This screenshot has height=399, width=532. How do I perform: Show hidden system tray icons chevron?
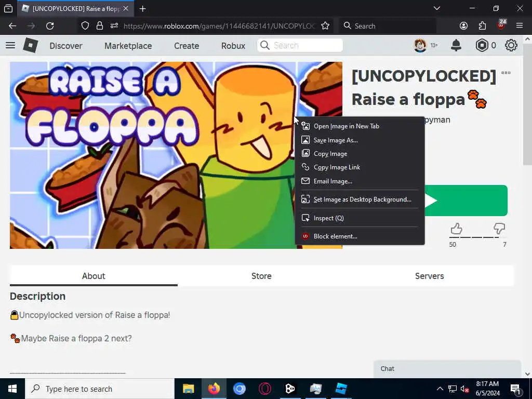coord(440,389)
